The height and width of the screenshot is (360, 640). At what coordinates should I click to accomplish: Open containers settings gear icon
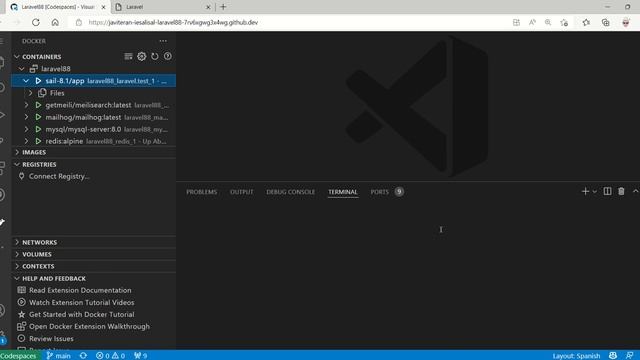[x=142, y=56]
